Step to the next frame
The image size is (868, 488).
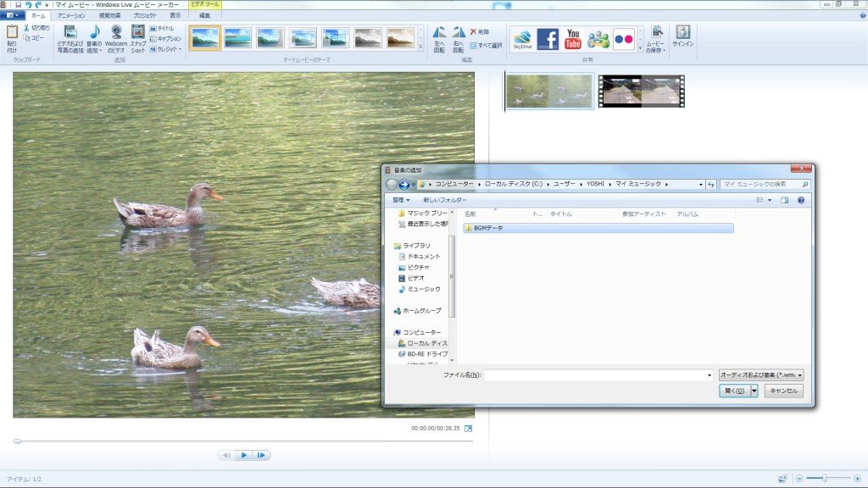(261, 455)
